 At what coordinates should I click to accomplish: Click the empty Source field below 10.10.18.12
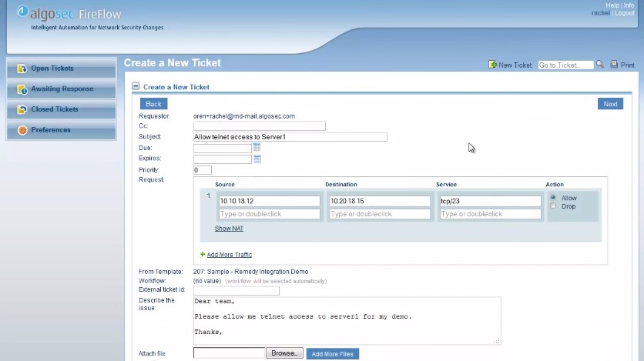pos(269,214)
